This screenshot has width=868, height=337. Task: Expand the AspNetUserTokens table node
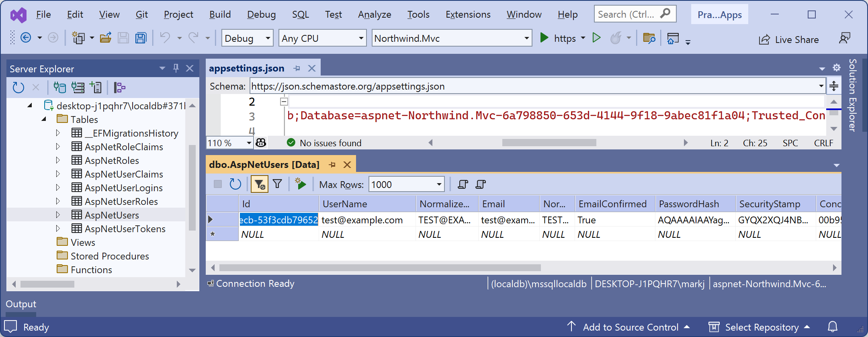[58, 229]
